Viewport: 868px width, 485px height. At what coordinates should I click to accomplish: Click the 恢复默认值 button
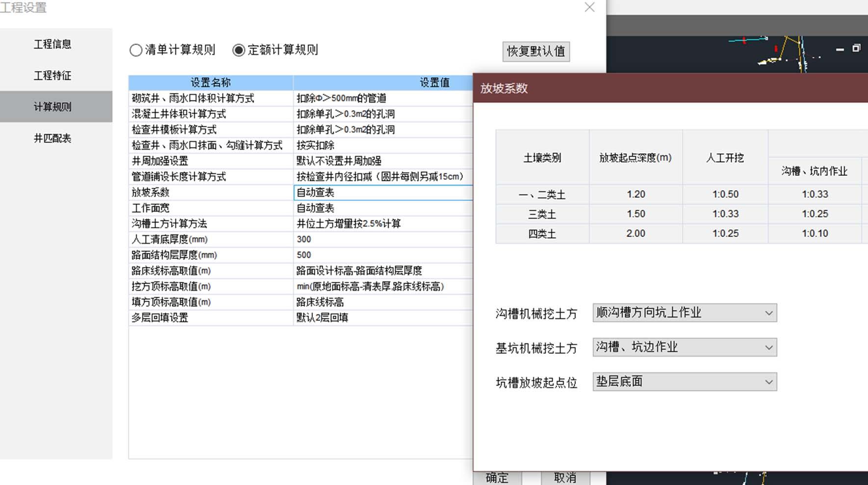point(536,51)
